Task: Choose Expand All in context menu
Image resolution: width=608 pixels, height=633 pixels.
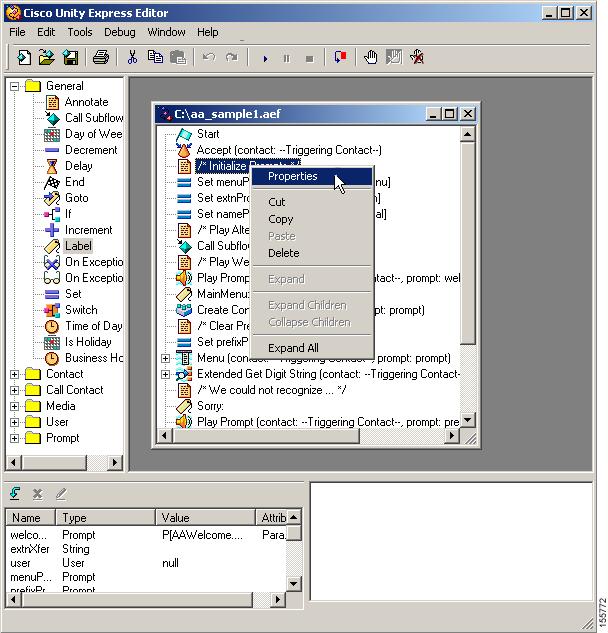Action: click(312, 348)
